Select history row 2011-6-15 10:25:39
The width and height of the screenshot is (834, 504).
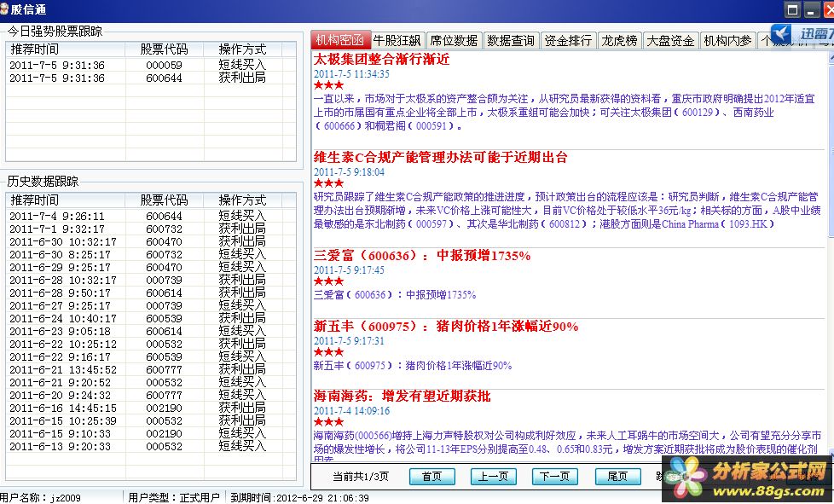(x=151, y=421)
